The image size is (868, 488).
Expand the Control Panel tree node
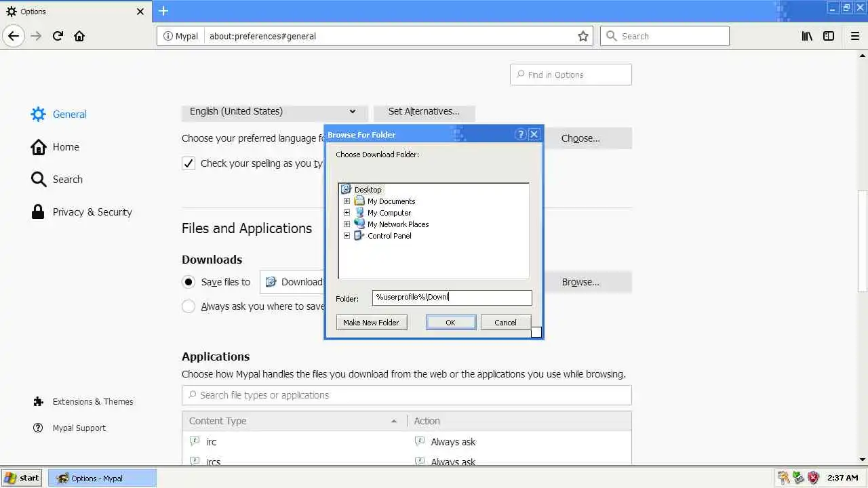[x=347, y=235]
